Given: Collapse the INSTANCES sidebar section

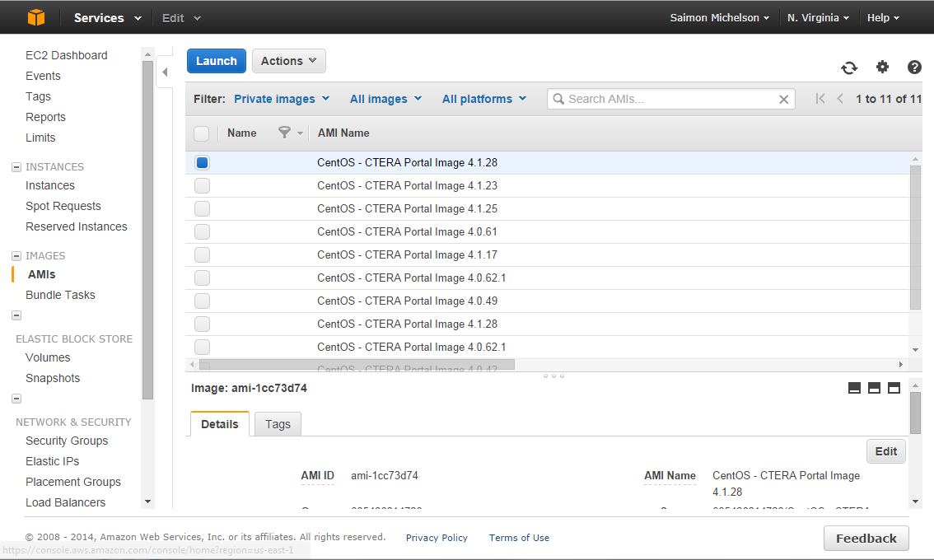Looking at the screenshot, I should click(16, 167).
